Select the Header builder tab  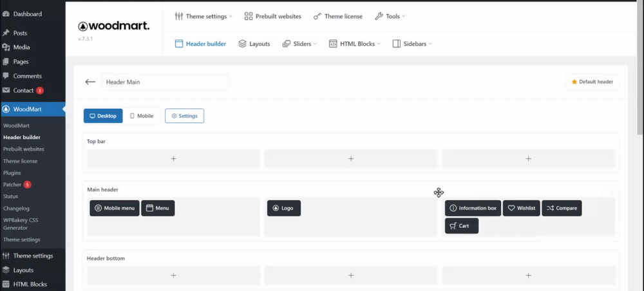(200, 44)
